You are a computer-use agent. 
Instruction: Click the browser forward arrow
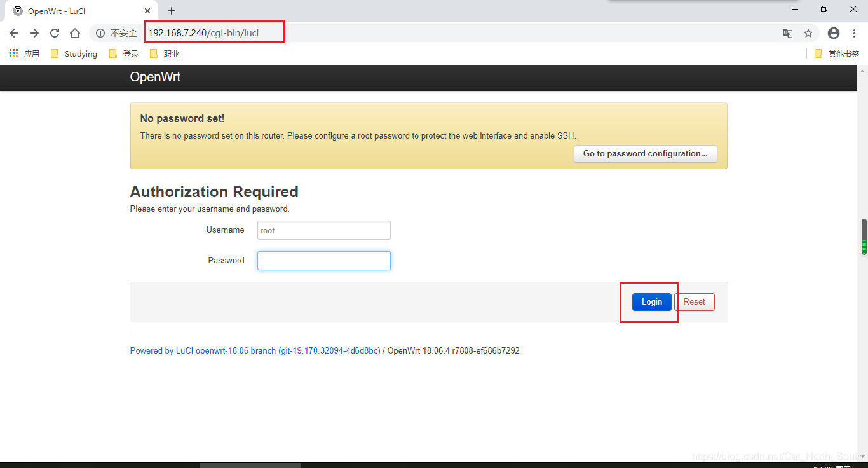pos(34,33)
